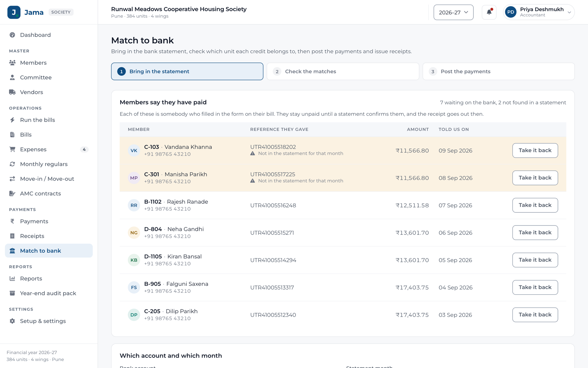588x368 pixels.
Task: Click the Reports chart icon
Action: (12, 278)
